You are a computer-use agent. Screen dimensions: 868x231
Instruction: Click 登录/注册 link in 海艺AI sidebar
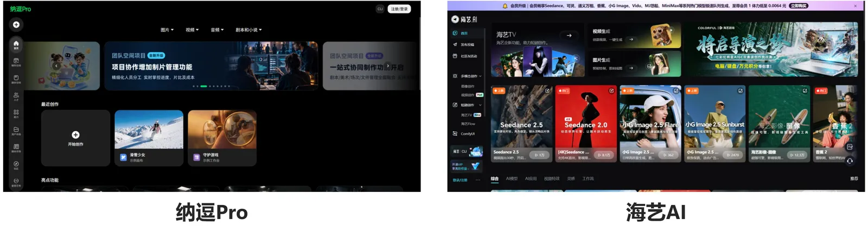tap(460, 180)
